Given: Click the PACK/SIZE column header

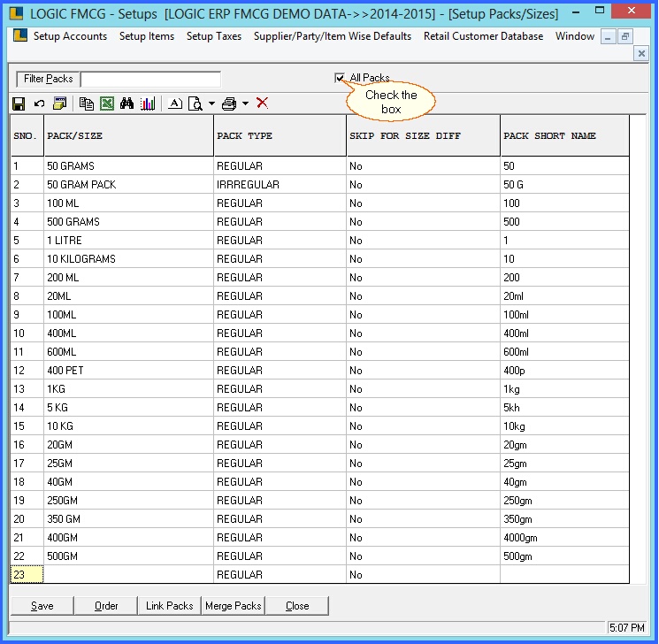Looking at the screenshot, I should [x=128, y=135].
